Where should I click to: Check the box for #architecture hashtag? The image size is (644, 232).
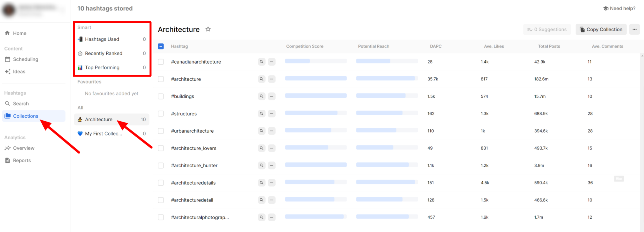click(x=161, y=79)
